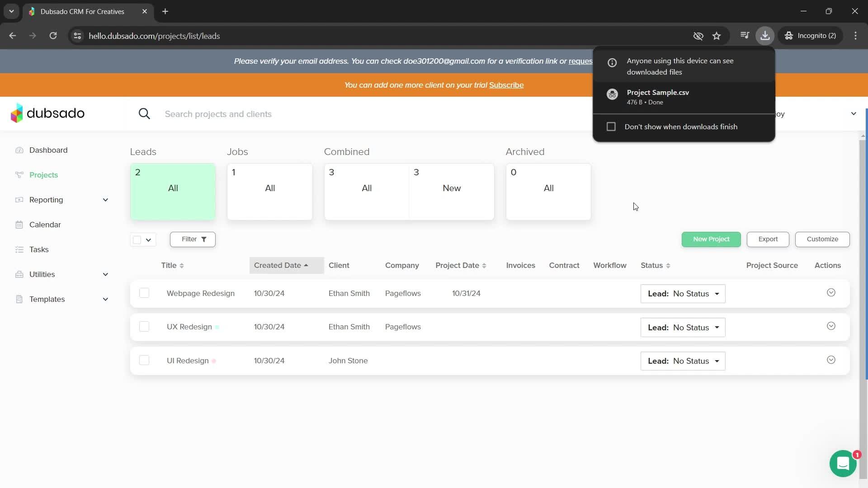Viewport: 868px width, 488px height.
Task: Toggle Don't show when downloads finish
Action: (611, 127)
